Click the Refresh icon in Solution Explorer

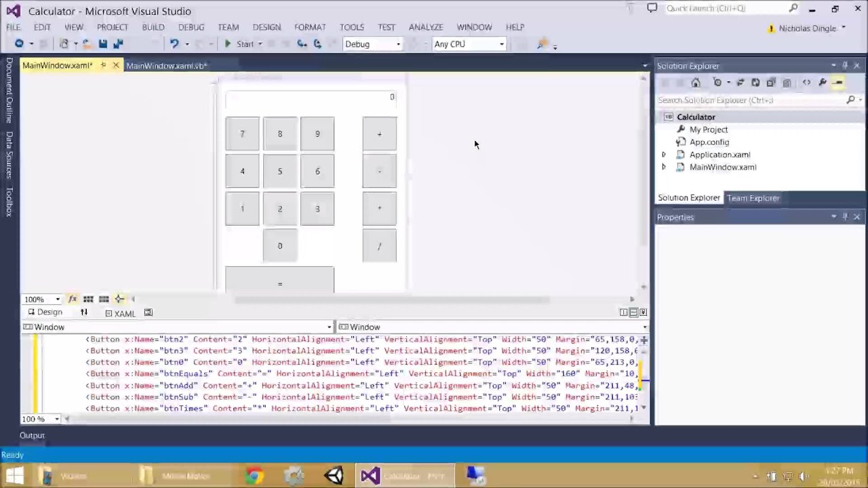[755, 83]
